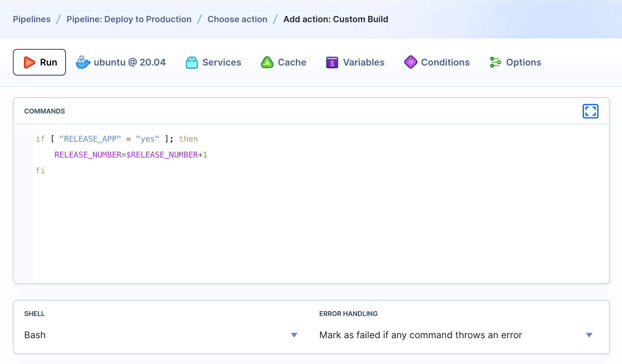The height and width of the screenshot is (364, 622).
Task: Click the teal Services icon
Action: point(192,62)
